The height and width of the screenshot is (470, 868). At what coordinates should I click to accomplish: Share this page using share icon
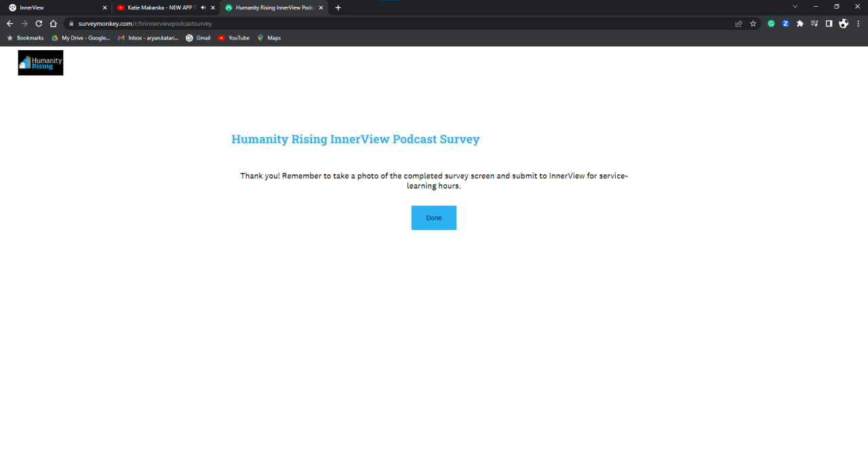tap(738, 23)
